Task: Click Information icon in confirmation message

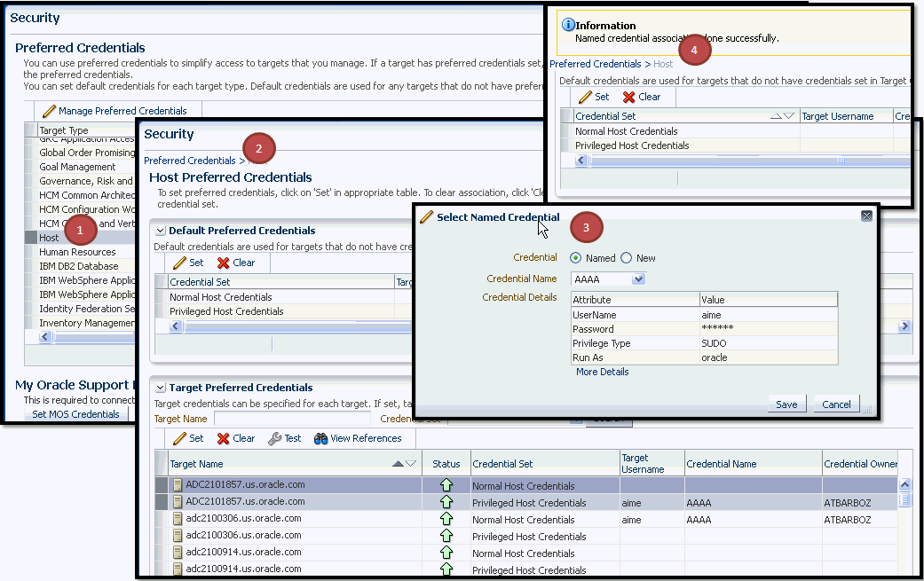Action: tap(568, 25)
